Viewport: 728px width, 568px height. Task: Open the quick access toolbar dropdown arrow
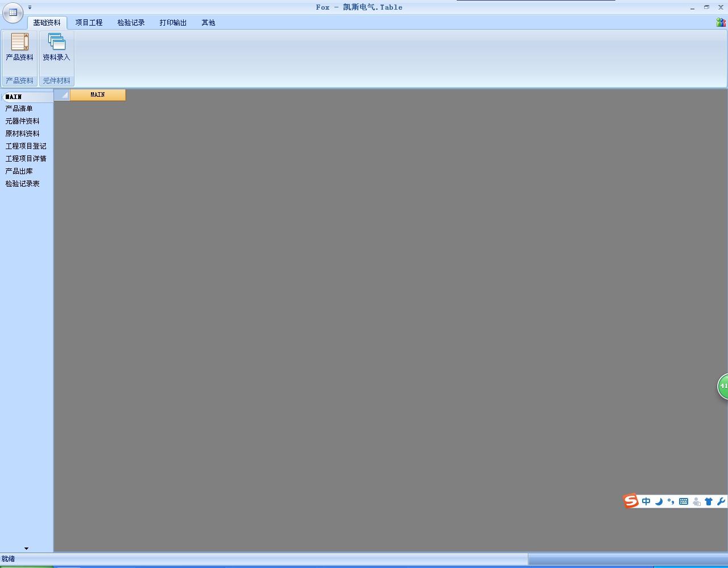pyautogui.click(x=30, y=7)
